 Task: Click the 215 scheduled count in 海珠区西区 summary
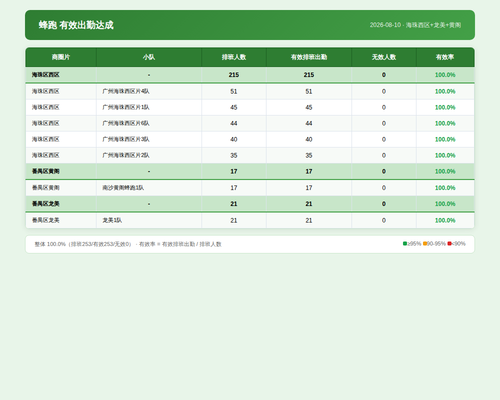234,75
